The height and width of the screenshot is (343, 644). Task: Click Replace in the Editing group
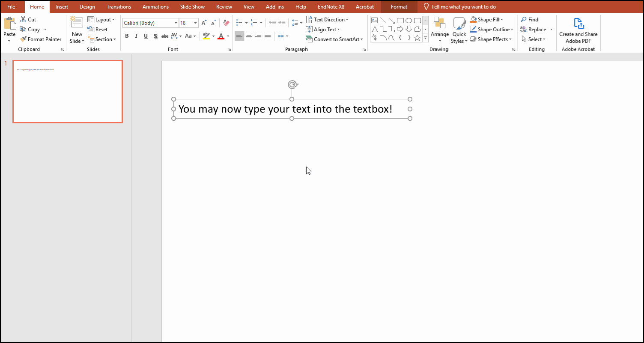pos(536,29)
